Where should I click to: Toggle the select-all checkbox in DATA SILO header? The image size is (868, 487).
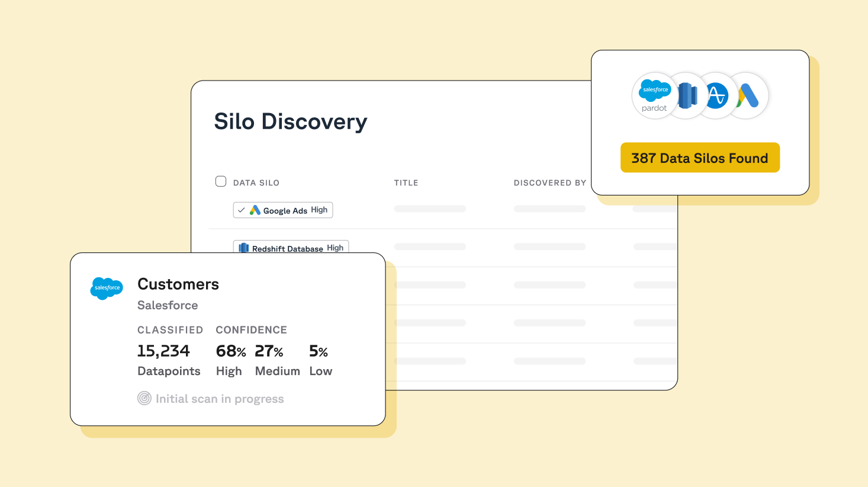[221, 181]
